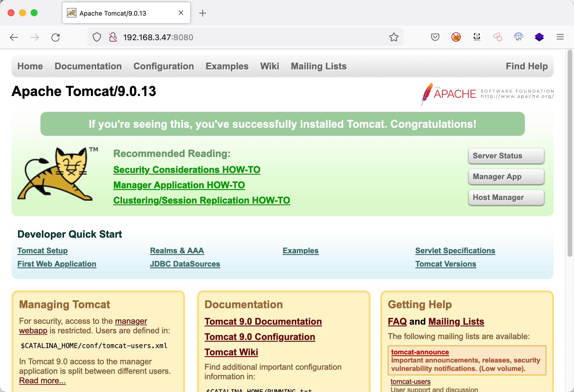Go to Mailing Lists nav item
Viewport: 574px width, 392px height.
click(x=319, y=66)
